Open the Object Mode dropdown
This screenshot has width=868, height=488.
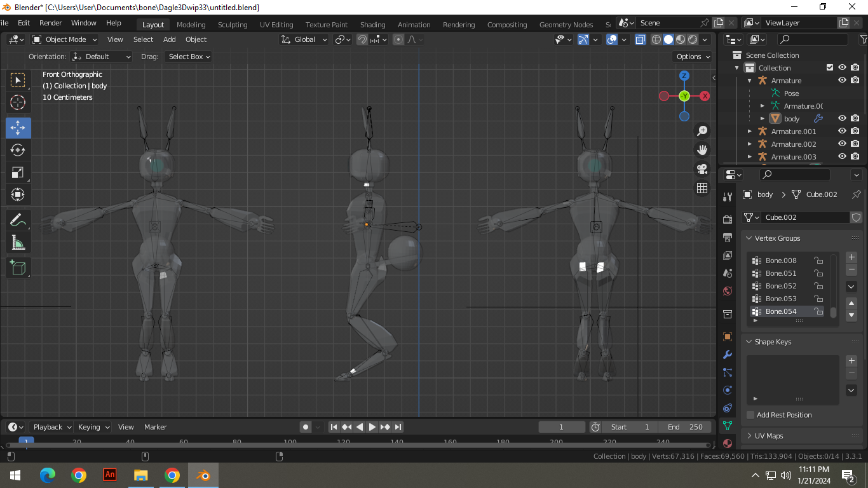coord(64,39)
